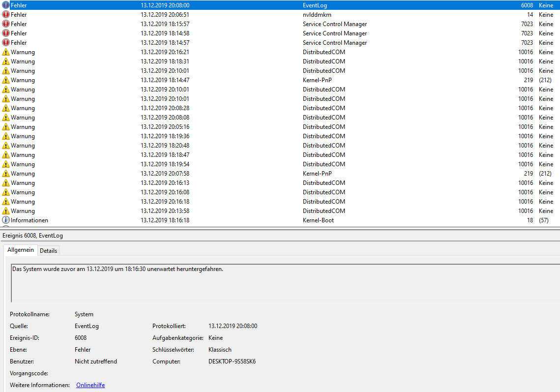Click event ID 18 of Kernel-Boot
Screen dimensions: 560x392
(530, 220)
